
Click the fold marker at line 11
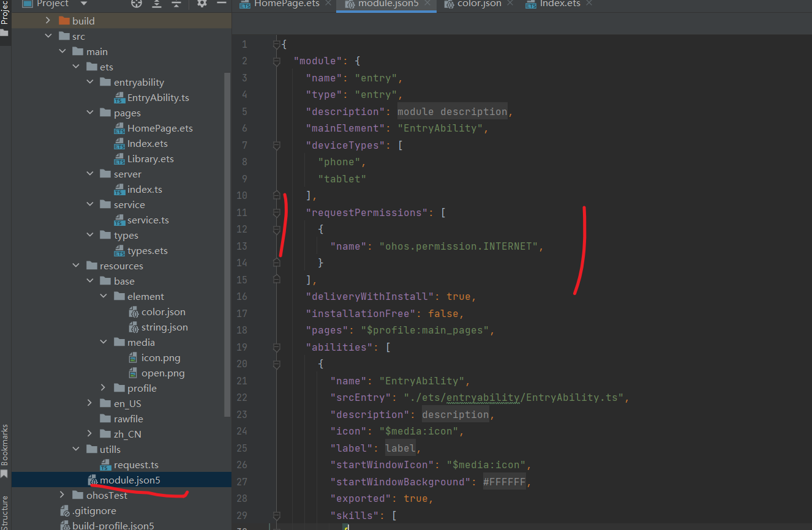(276, 212)
